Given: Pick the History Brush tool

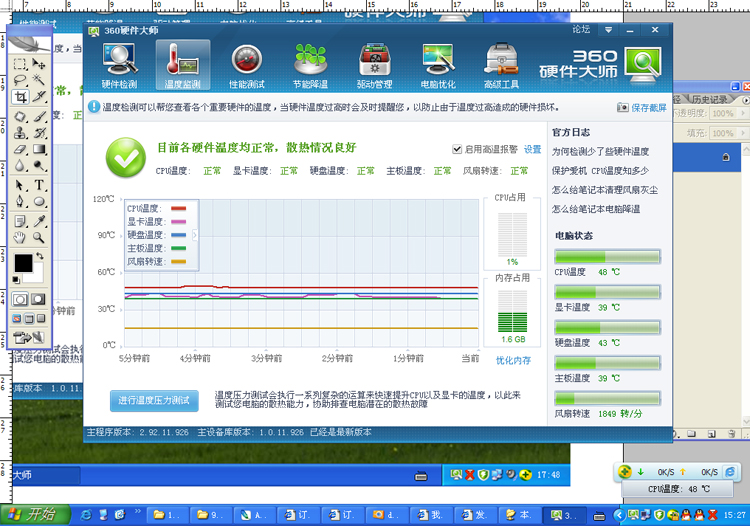Looking at the screenshot, I should (39, 132).
